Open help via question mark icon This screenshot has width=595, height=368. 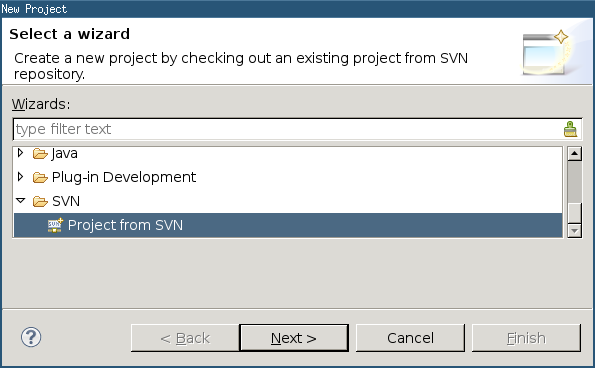pos(31,337)
